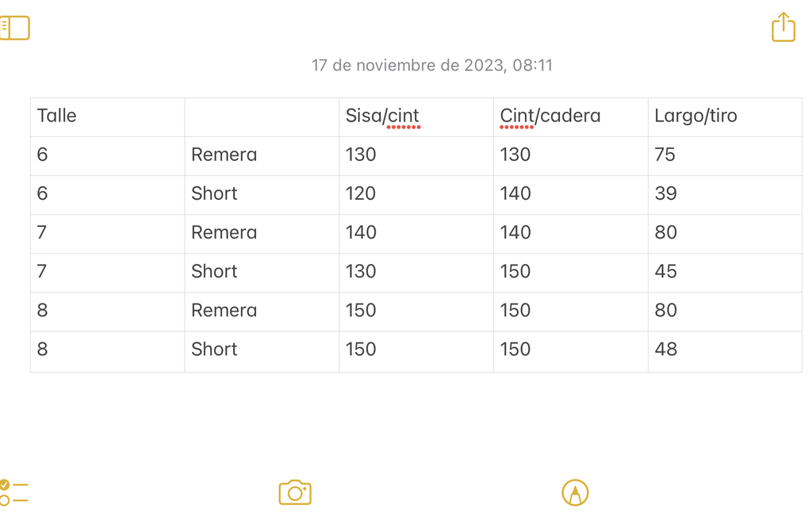Viewport: 812px width, 520px height.
Task: Click Remera cell in first talle 6 row
Action: click(x=262, y=156)
